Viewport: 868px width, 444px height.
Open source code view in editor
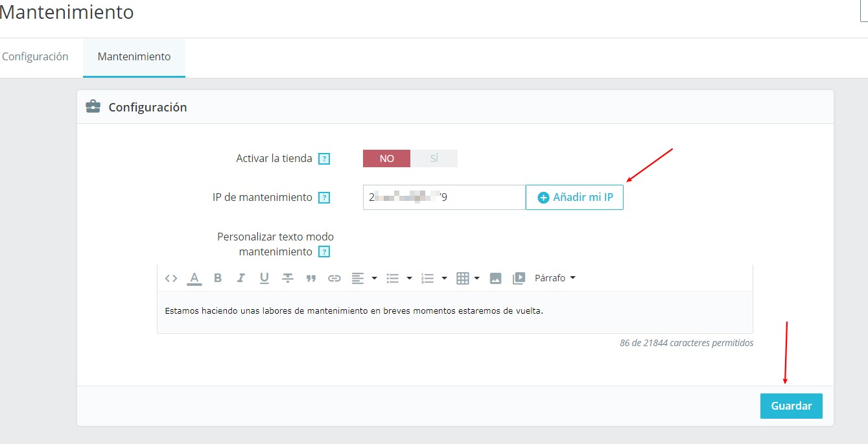point(171,278)
